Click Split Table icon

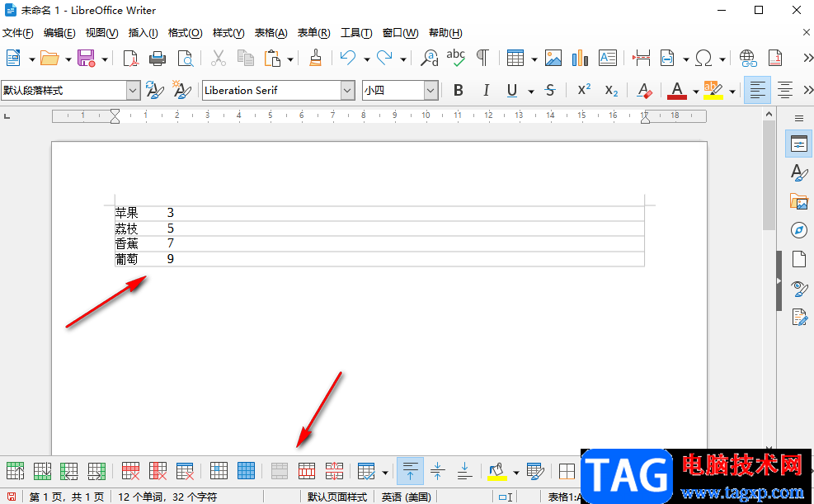tap(334, 471)
